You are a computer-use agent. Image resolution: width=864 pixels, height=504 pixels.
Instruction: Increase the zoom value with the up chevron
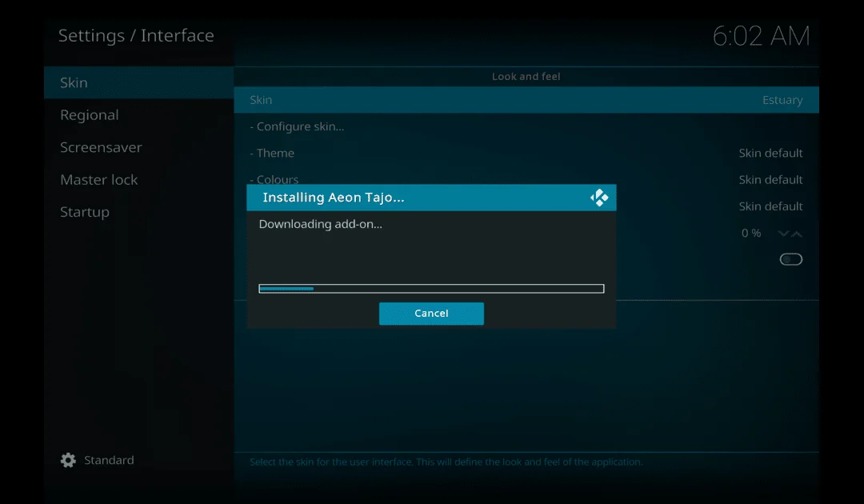point(798,233)
